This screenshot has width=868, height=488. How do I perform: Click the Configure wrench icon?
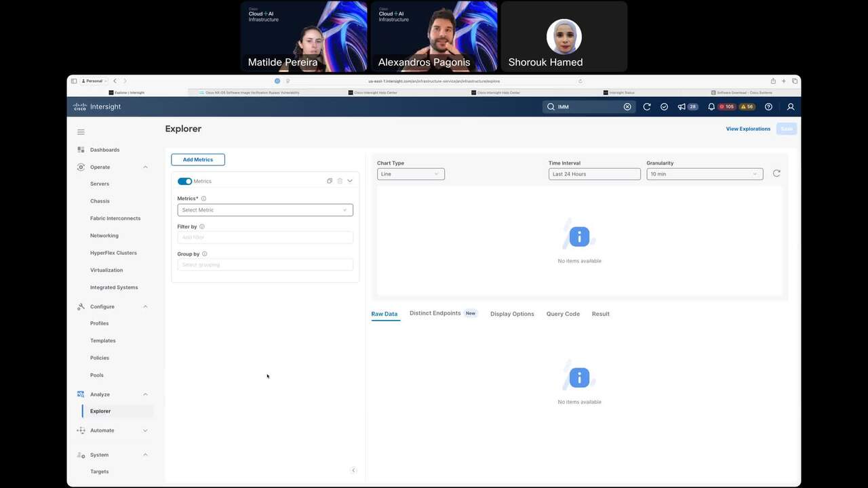[81, 306]
